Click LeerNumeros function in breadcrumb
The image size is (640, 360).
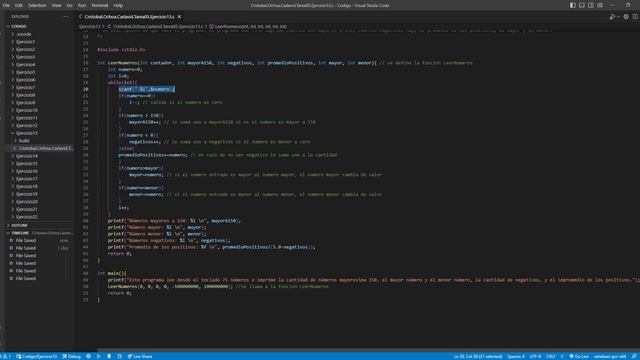click(x=248, y=27)
